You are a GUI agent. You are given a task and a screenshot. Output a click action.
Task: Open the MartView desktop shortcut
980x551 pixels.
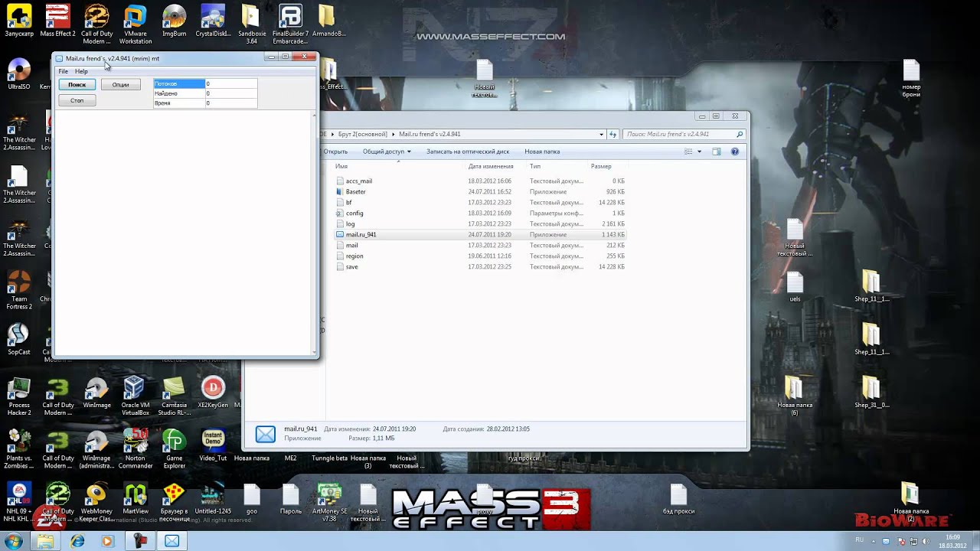136,498
